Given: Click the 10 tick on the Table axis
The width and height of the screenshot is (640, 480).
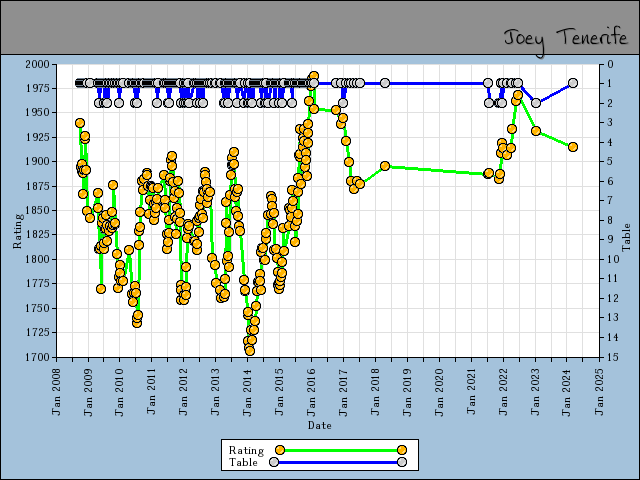Looking at the screenshot, I should [x=613, y=259].
